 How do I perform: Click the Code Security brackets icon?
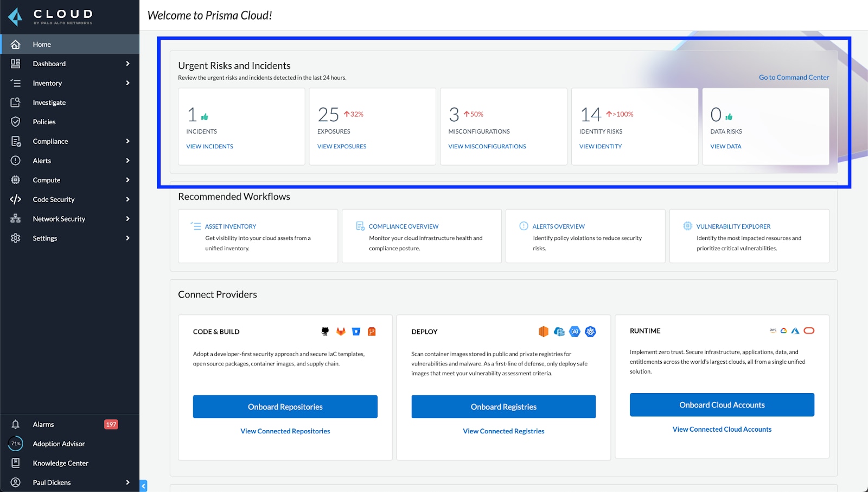point(16,199)
